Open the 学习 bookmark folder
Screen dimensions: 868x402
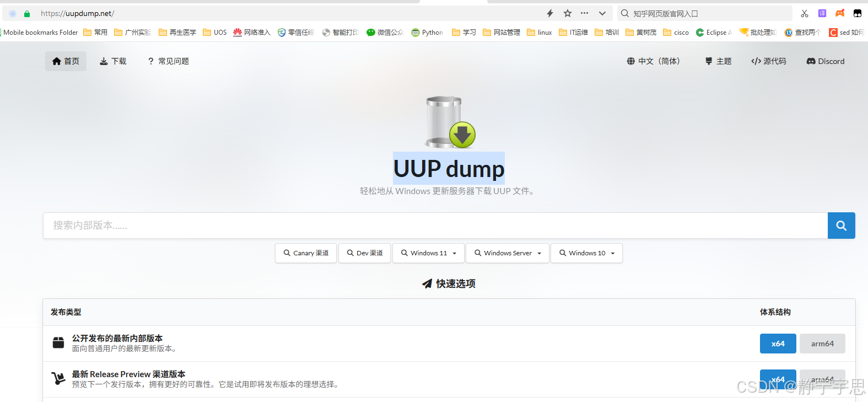464,33
